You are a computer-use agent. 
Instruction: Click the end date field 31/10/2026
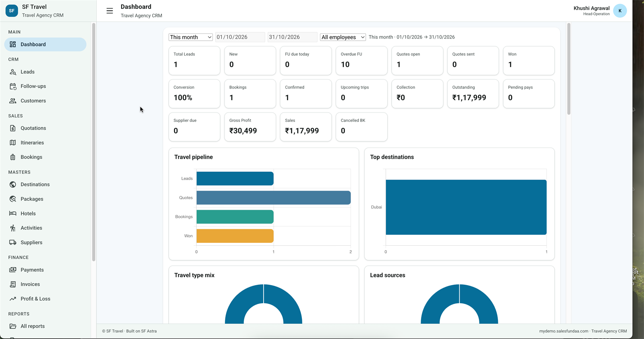[292, 37]
